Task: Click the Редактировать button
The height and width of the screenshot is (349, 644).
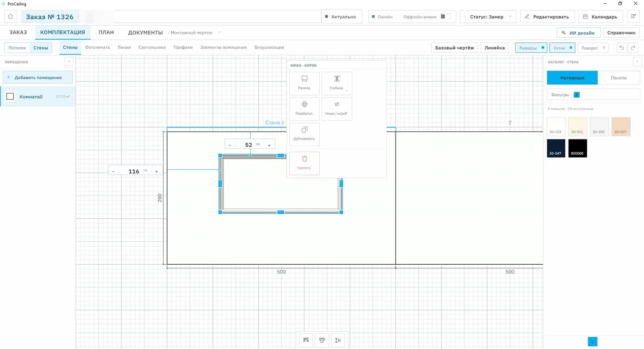Action: (547, 17)
